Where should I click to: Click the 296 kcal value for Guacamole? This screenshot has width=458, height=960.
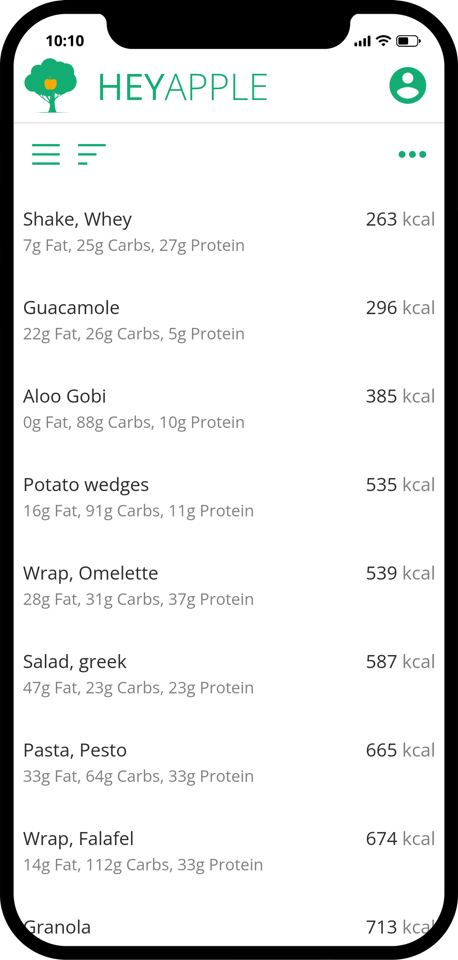[400, 308]
